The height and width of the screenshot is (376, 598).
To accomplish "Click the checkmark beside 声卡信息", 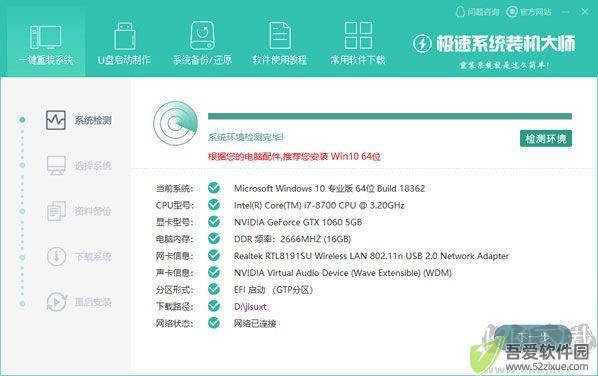I will tap(214, 272).
